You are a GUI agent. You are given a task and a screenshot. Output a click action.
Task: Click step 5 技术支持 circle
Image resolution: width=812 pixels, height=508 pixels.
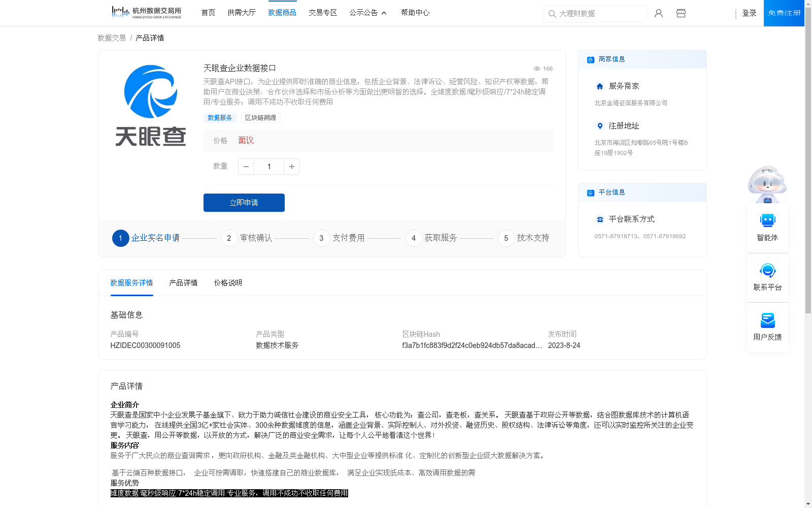point(506,238)
